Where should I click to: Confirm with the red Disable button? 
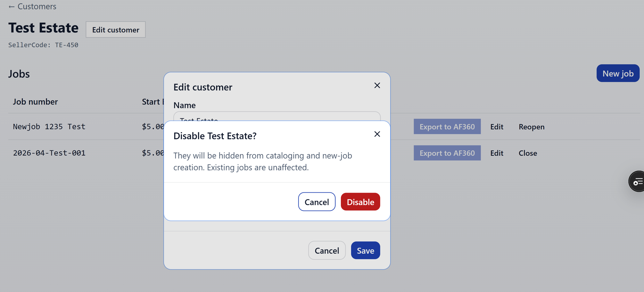pyautogui.click(x=360, y=202)
